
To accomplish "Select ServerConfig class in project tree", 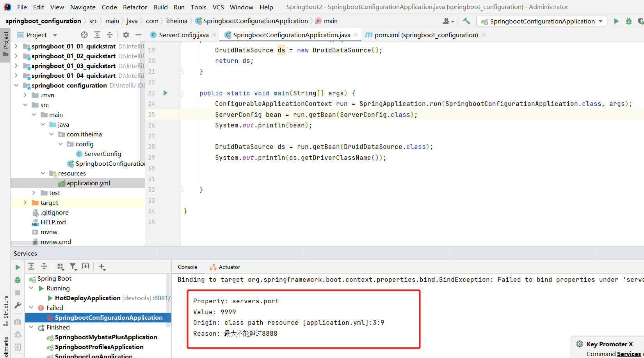I will (103, 154).
